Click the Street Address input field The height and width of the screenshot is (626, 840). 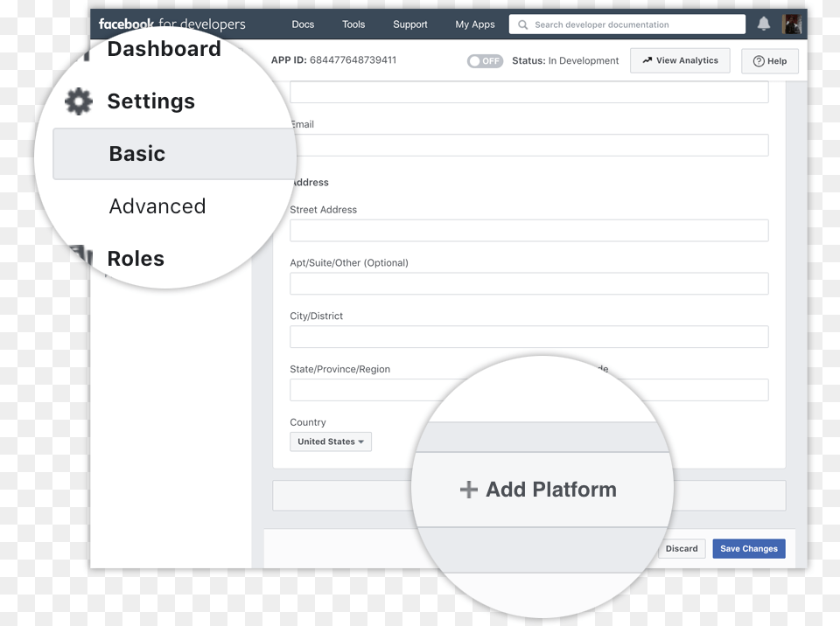tap(528, 230)
